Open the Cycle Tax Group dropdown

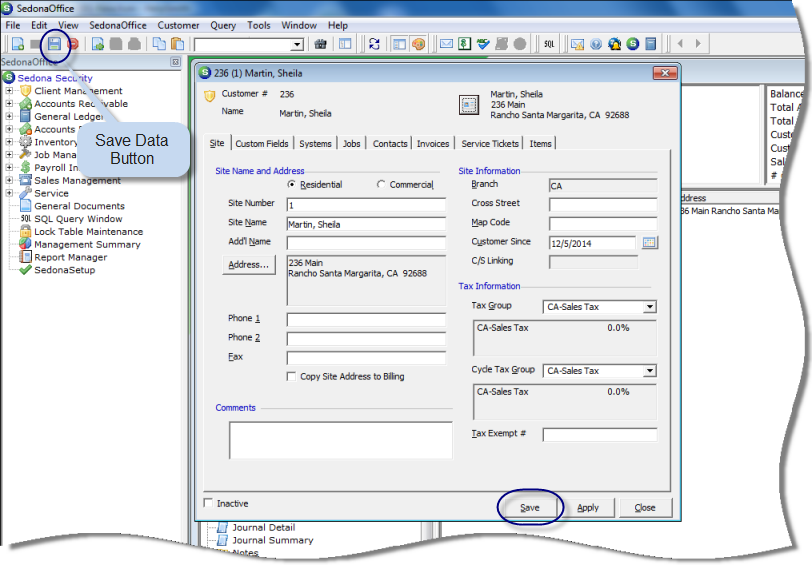tap(650, 371)
